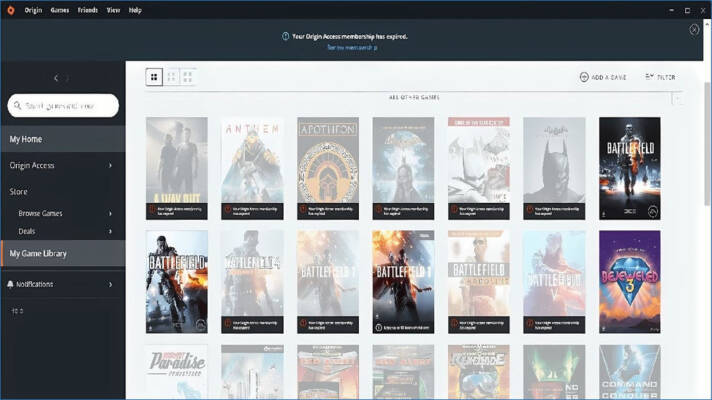The width and height of the screenshot is (712, 400).
Task: Collapse the All Other Games section
Action: tap(677, 98)
